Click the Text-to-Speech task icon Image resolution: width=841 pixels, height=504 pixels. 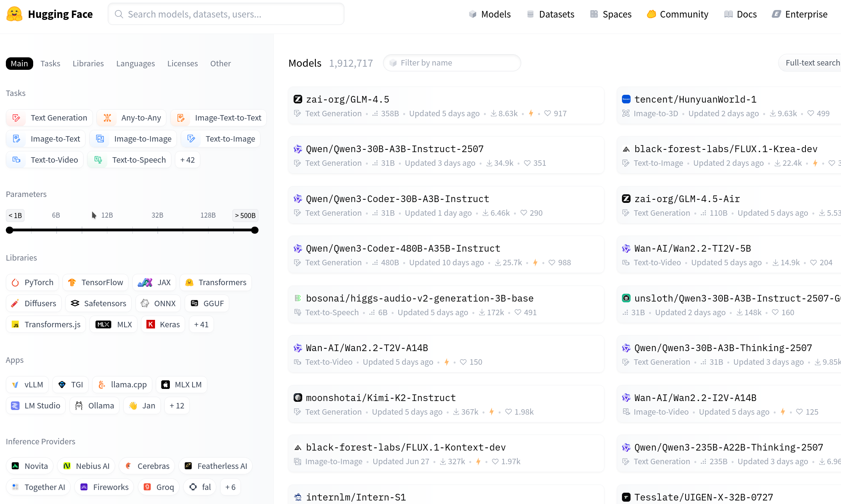click(98, 160)
